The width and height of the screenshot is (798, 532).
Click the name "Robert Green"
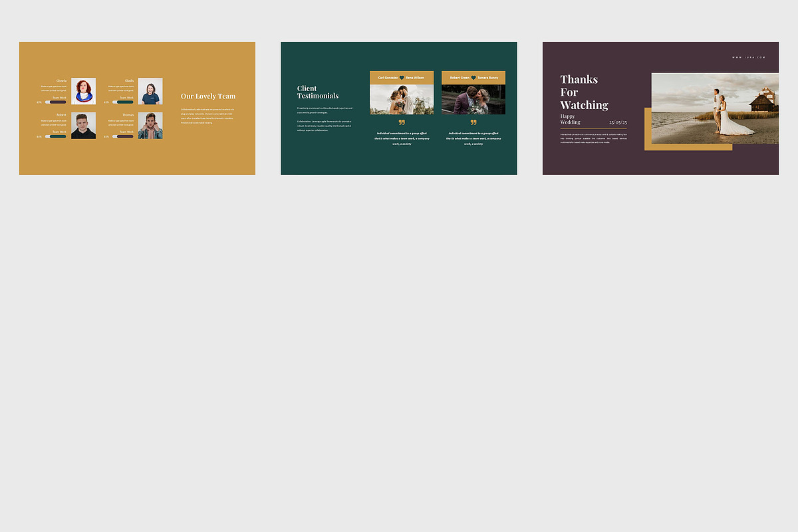[460, 78]
